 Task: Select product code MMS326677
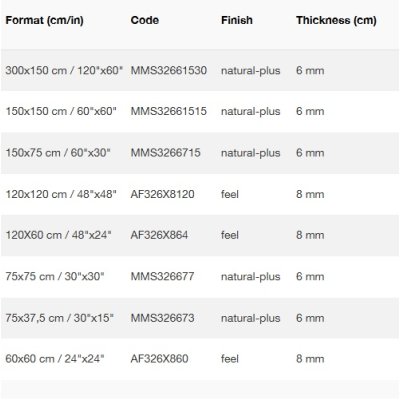(x=162, y=276)
